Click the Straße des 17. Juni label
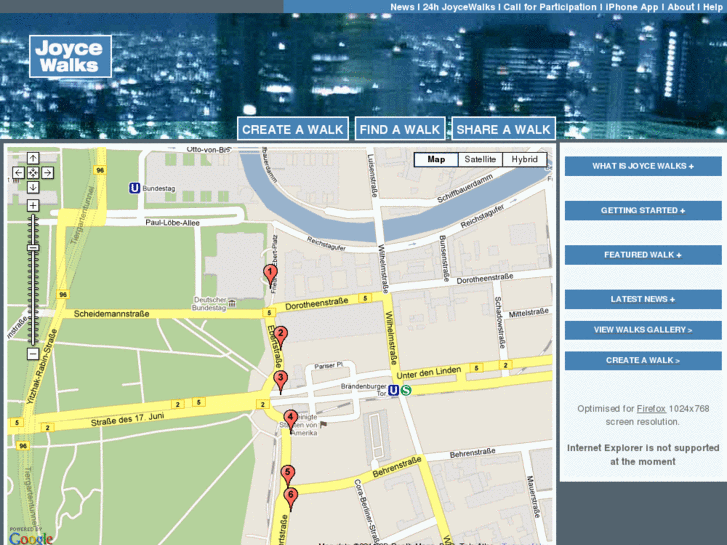The height and width of the screenshot is (545, 727). pos(128,419)
